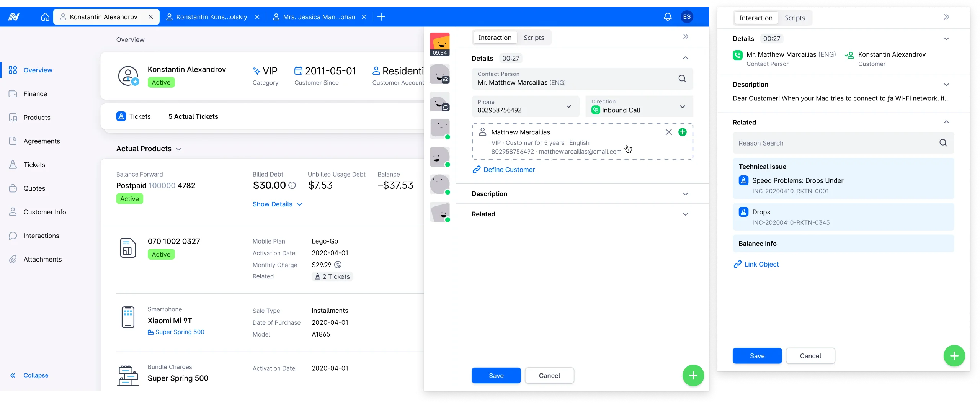Open Attachments in the sidebar
The image size is (980, 404).
42,259
